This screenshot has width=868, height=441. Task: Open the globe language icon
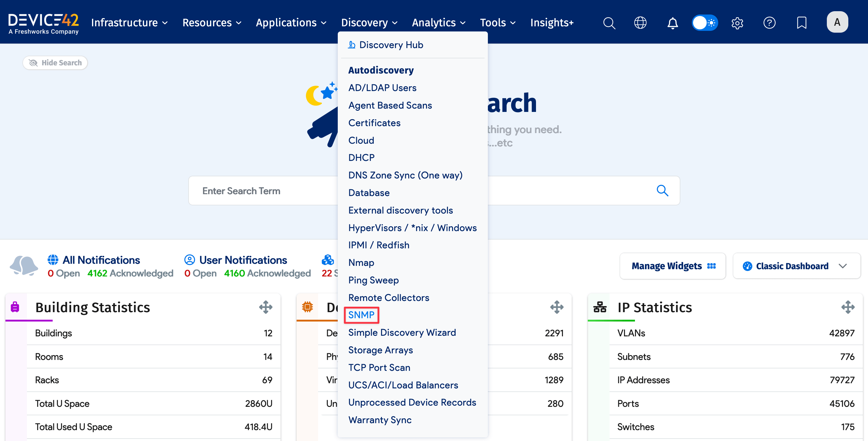pos(640,23)
